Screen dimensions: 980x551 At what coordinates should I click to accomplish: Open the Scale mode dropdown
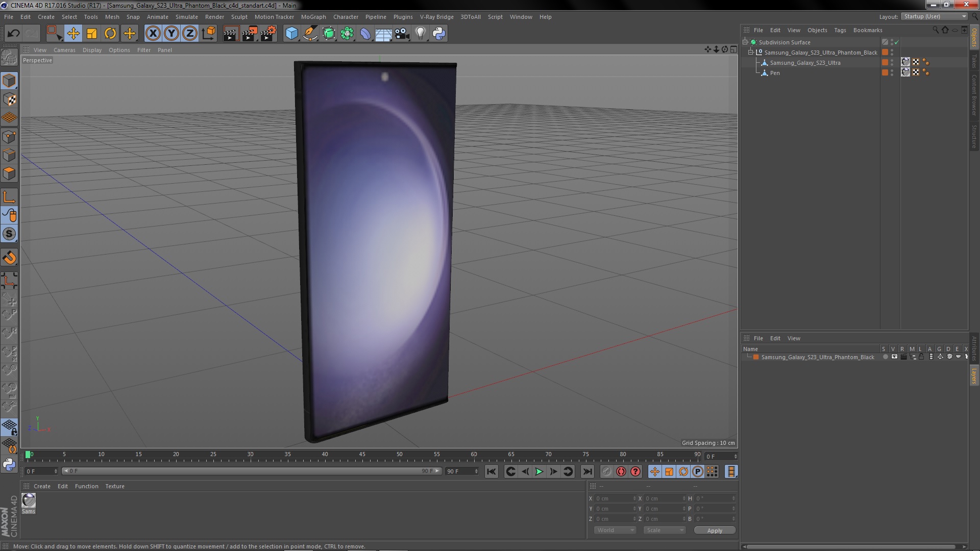tap(664, 531)
